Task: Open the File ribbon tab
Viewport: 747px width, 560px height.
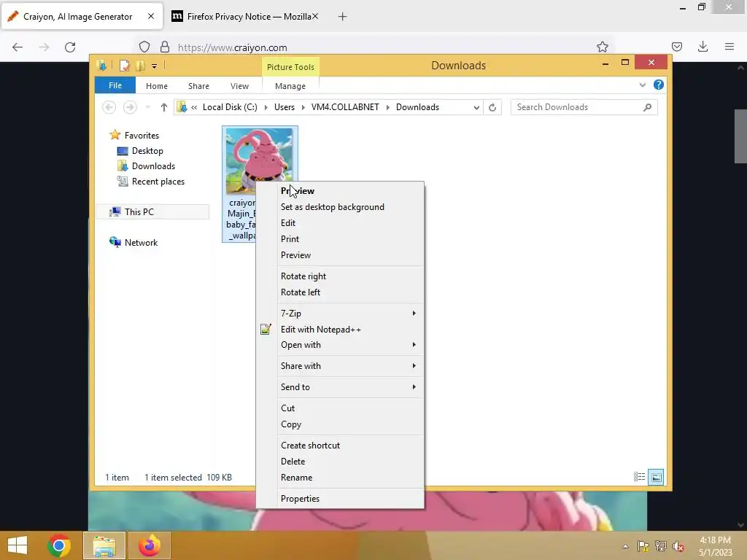Action: pyautogui.click(x=115, y=85)
